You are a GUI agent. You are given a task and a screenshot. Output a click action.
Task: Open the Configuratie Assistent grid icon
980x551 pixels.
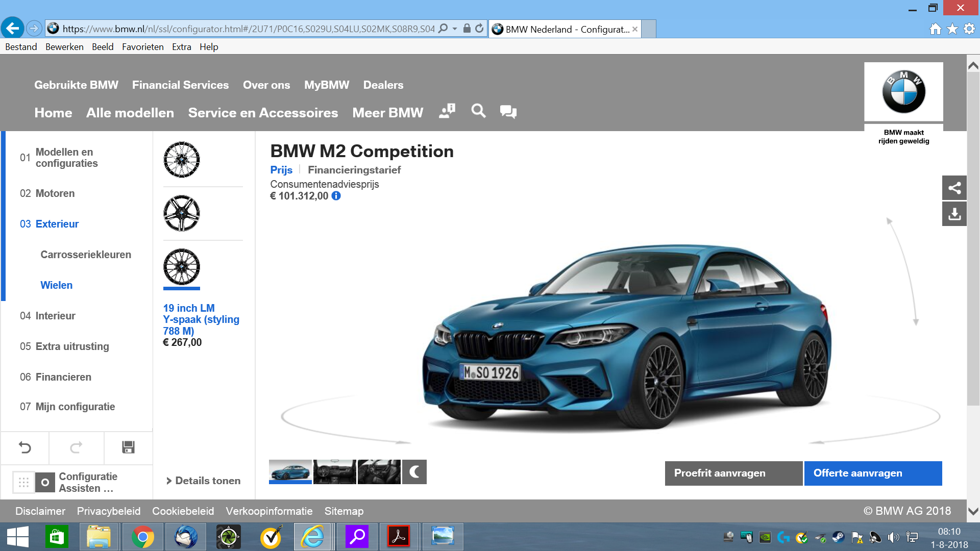23,482
